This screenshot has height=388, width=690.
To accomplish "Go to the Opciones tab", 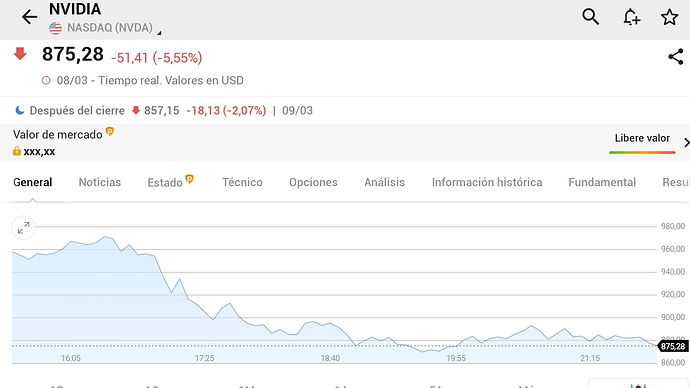I will click(313, 182).
